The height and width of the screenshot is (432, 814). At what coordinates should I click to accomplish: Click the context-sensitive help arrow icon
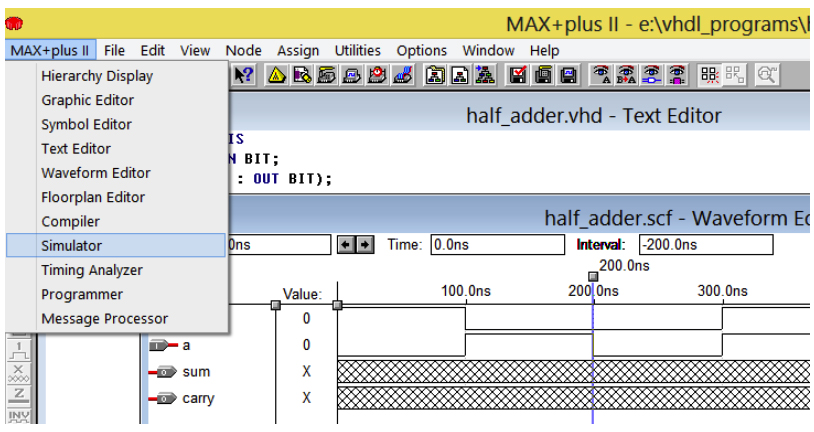(243, 73)
